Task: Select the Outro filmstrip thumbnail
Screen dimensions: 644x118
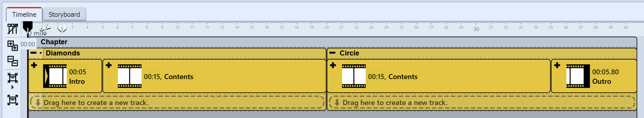Action: [578, 76]
